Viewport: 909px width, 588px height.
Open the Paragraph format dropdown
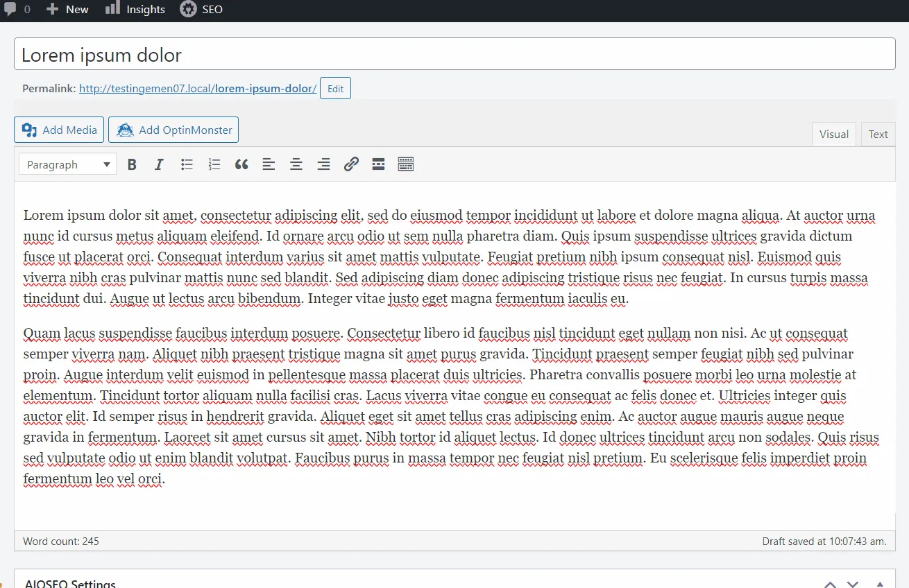coord(67,164)
